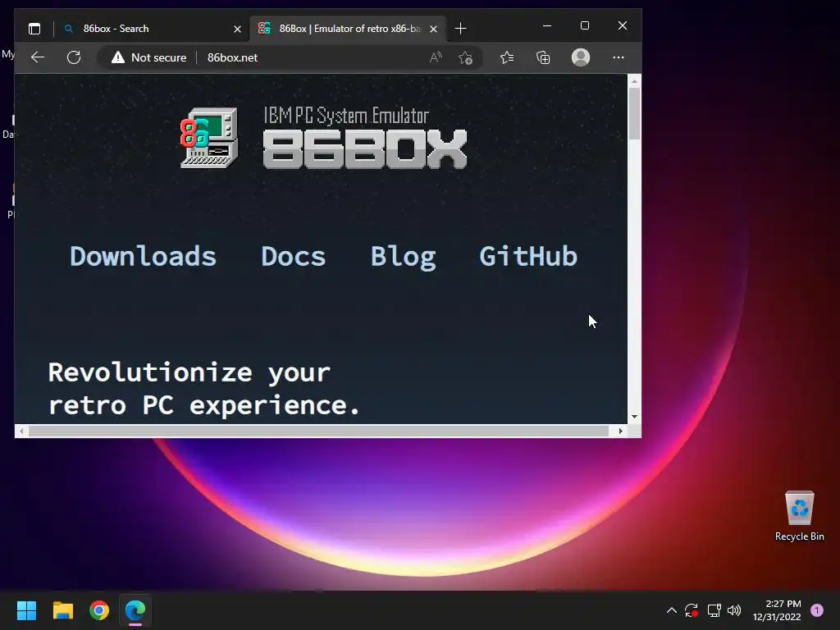Open the Windows Start menu
Image resolution: width=840 pixels, height=630 pixels.
pos(26,610)
